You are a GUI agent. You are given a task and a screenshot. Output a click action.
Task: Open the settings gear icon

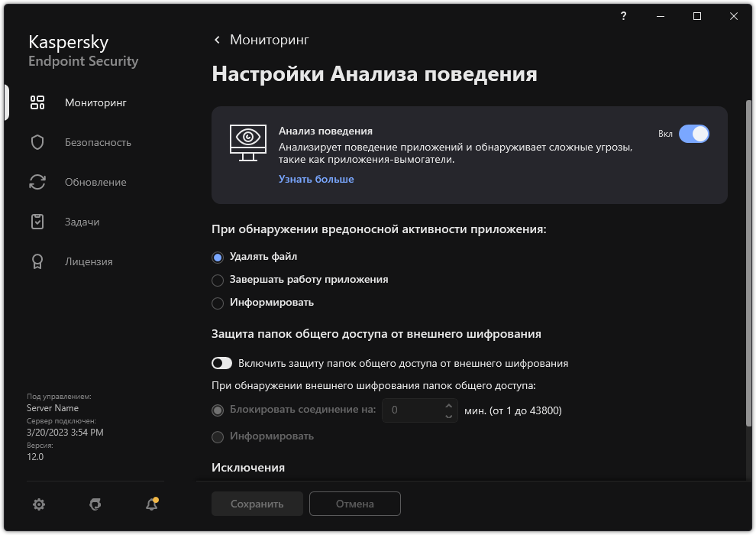pos(38,504)
